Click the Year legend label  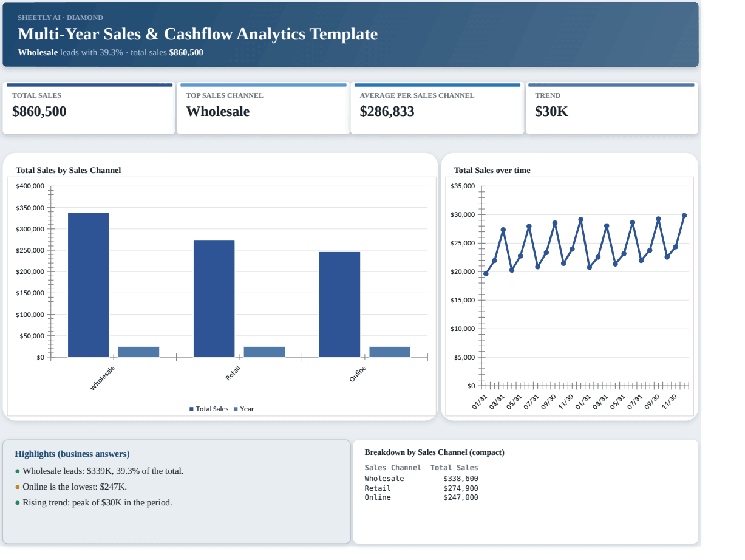click(247, 409)
